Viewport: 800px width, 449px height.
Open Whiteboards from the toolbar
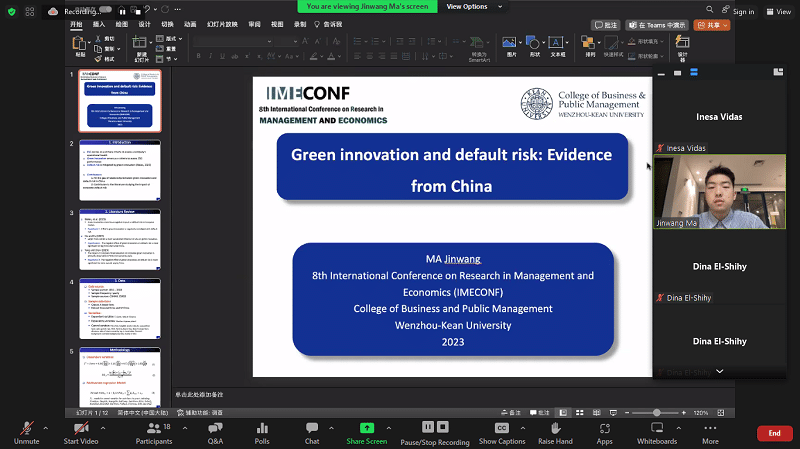coord(657,429)
